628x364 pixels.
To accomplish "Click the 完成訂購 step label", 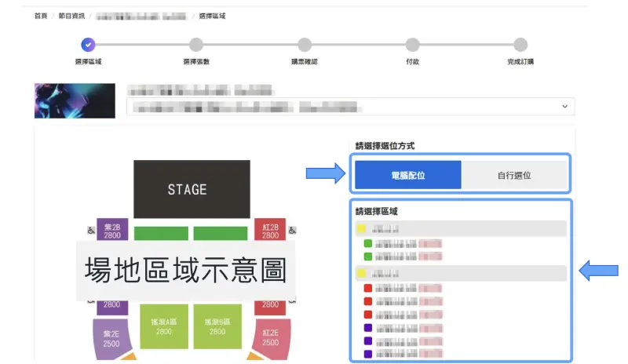I will (520, 62).
